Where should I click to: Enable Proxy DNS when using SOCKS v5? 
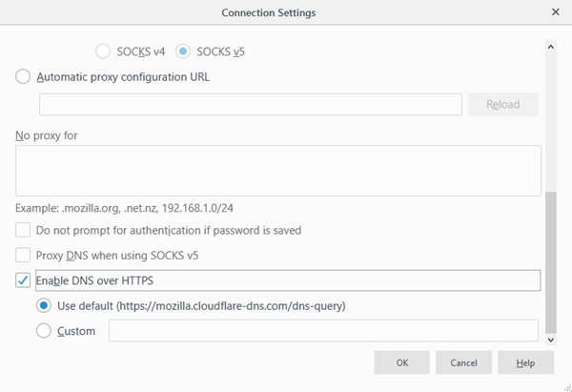point(23,256)
